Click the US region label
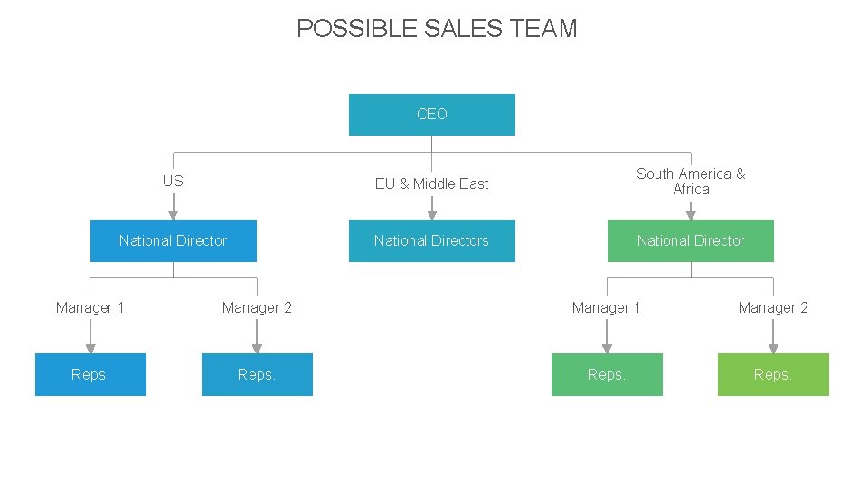868x488 pixels. coord(173,181)
